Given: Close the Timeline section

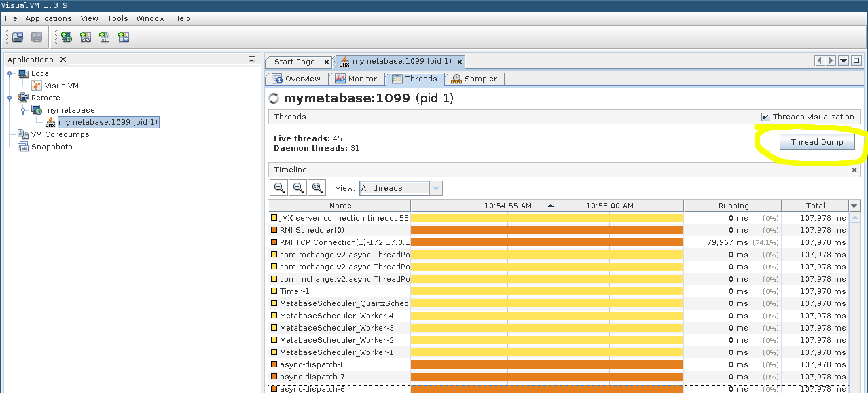Looking at the screenshot, I should tap(855, 170).
